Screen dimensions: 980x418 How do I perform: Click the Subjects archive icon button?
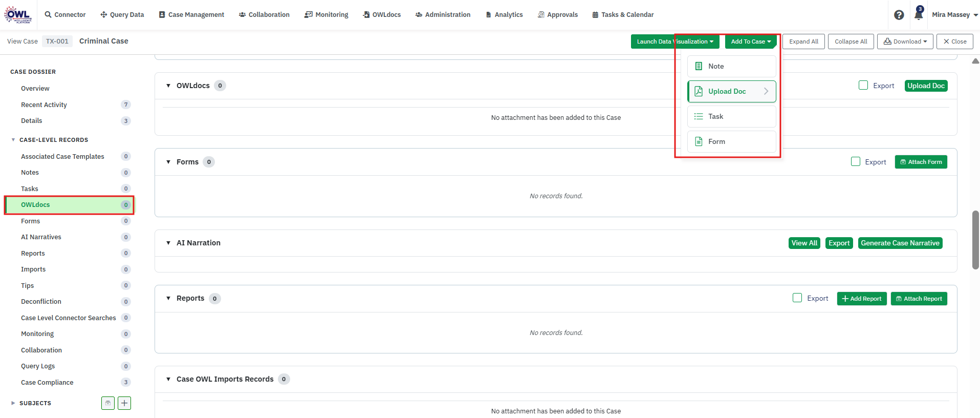108,403
